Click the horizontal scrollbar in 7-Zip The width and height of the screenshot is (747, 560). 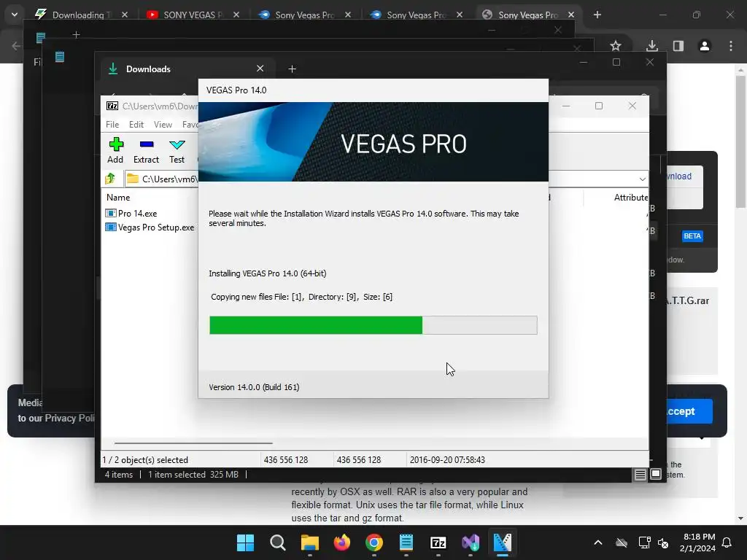click(193, 443)
